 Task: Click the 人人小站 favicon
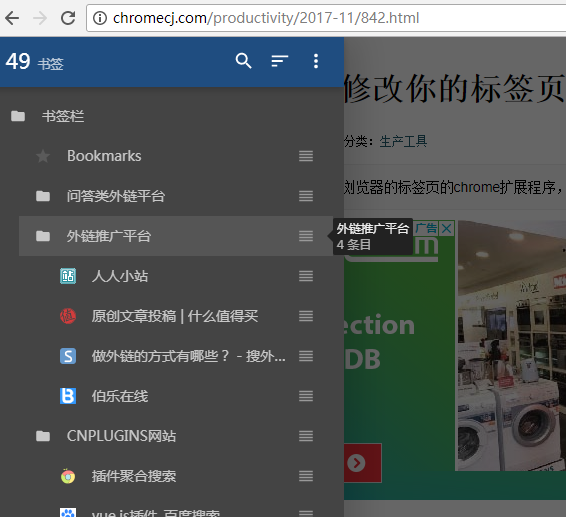[68, 276]
